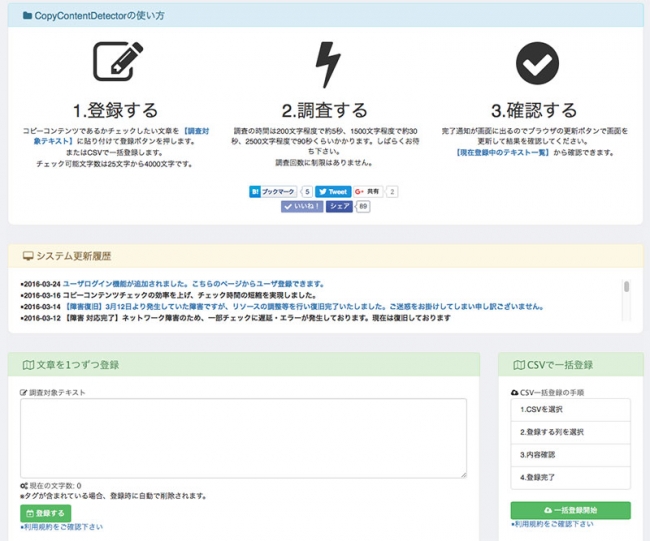Click the map icon beside 文章を1つずつ登録
This screenshot has width=650, height=541.
coord(28,365)
